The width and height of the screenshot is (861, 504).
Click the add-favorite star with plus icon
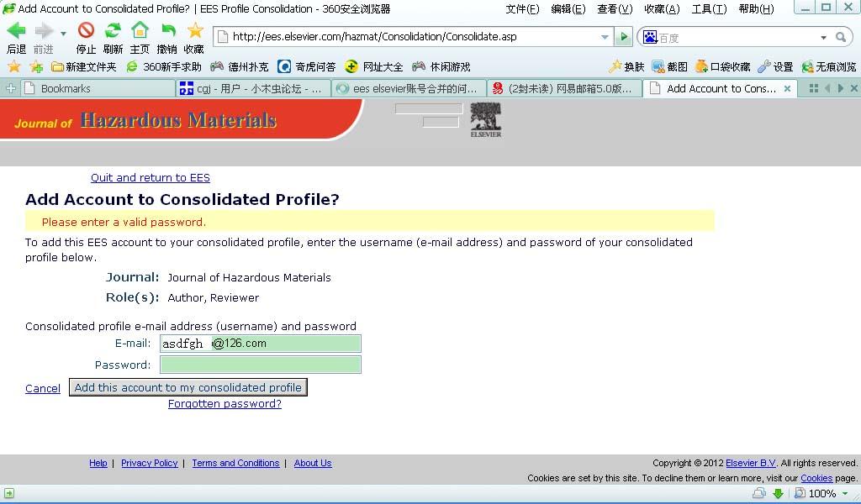36,67
